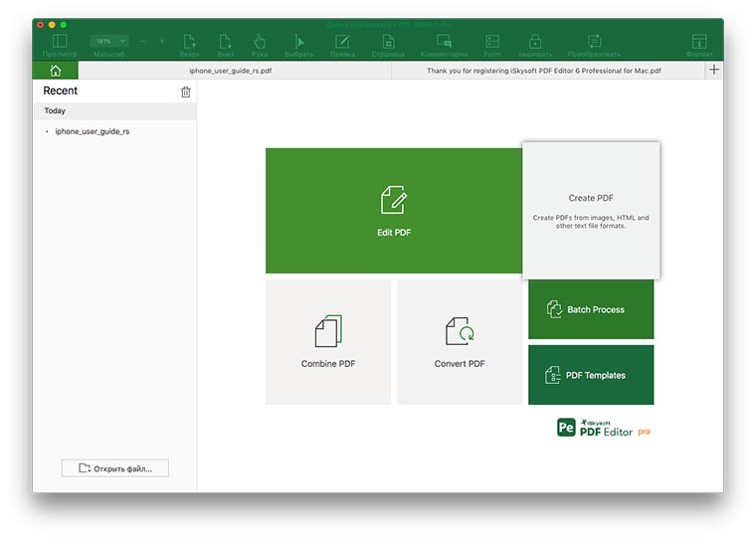This screenshot has width=756, height=539.
Task: Click the Edit PDF tile
Action: click(394, 211)
